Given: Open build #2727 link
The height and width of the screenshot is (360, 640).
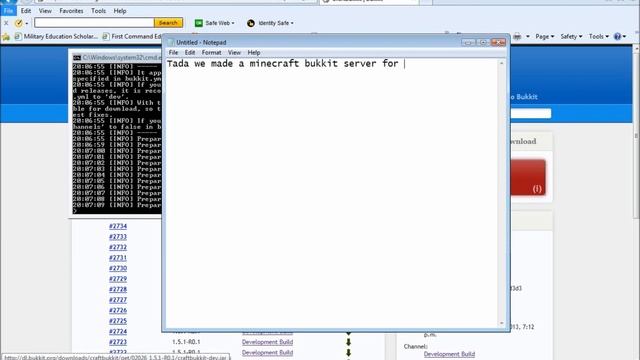Looking at the screenshot, I should (x=118, y=300).
